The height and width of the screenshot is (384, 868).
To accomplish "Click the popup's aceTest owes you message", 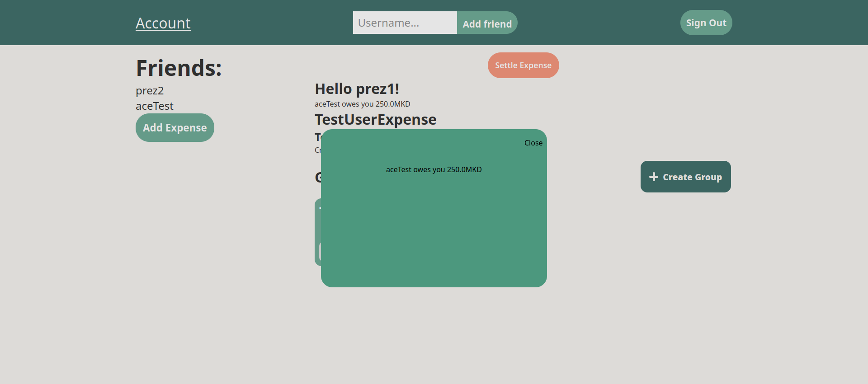I will [434, 170].
